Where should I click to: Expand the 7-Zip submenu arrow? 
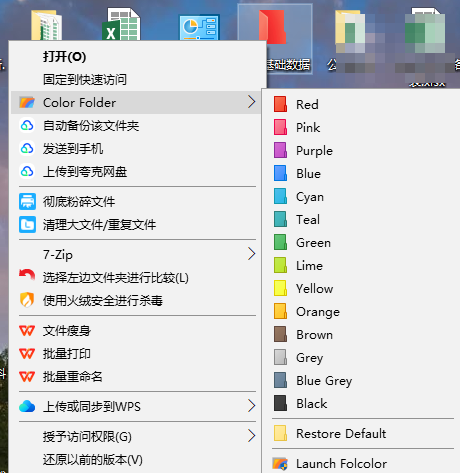point(252,254)
